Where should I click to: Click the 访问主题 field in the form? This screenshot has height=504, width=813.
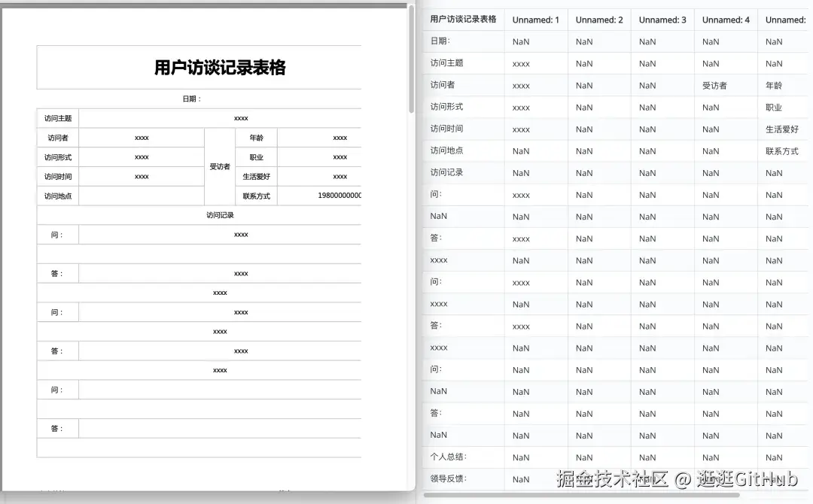coord(58,118)
